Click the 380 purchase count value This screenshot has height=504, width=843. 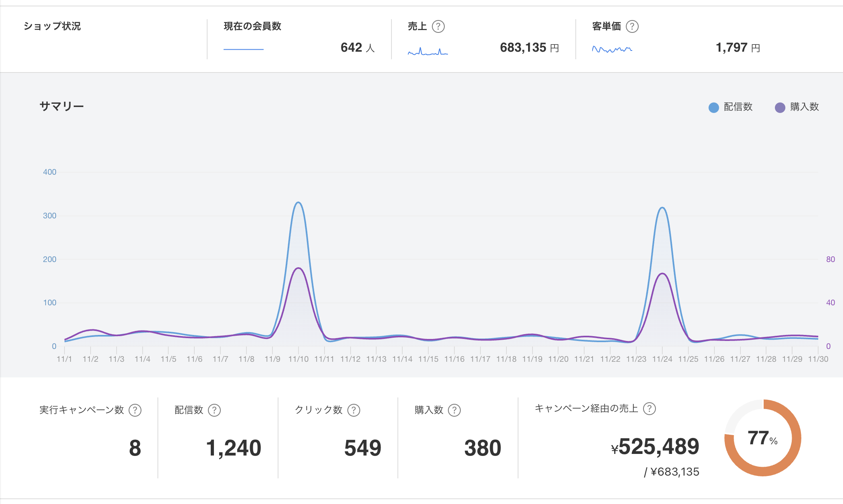coord(482,447)
